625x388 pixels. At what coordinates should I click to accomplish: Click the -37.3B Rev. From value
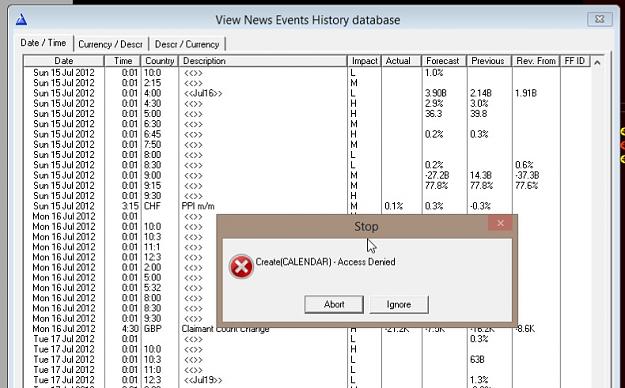pyautogui.click(x=527, y=175)
